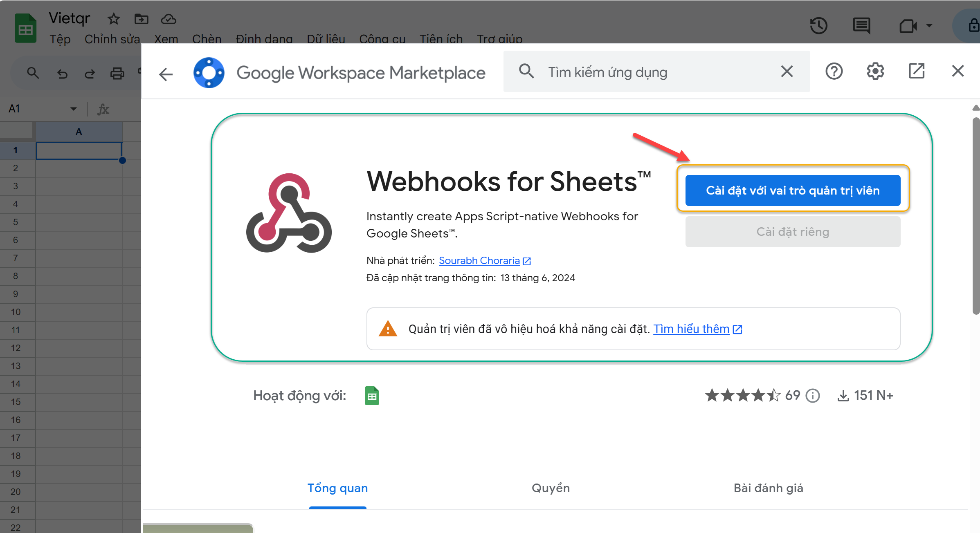Image resolution: width=980 pixels, height=533 pixels.
Task: Clear the app search box
Action: coord(787,72)
